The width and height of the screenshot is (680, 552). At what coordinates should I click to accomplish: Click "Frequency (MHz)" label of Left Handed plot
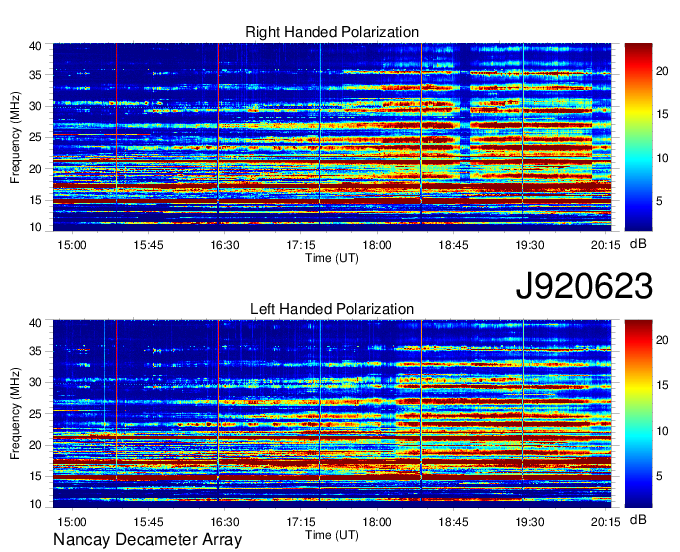(15, 414)
